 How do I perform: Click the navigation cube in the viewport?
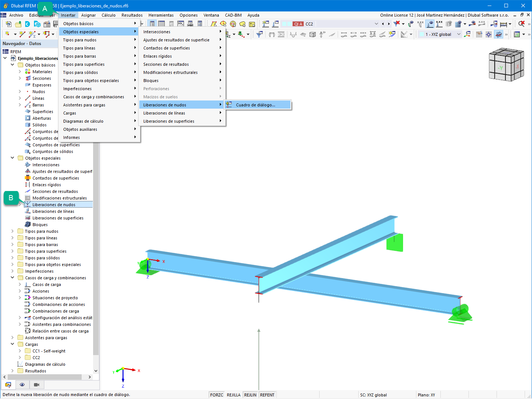pos(506,64)
